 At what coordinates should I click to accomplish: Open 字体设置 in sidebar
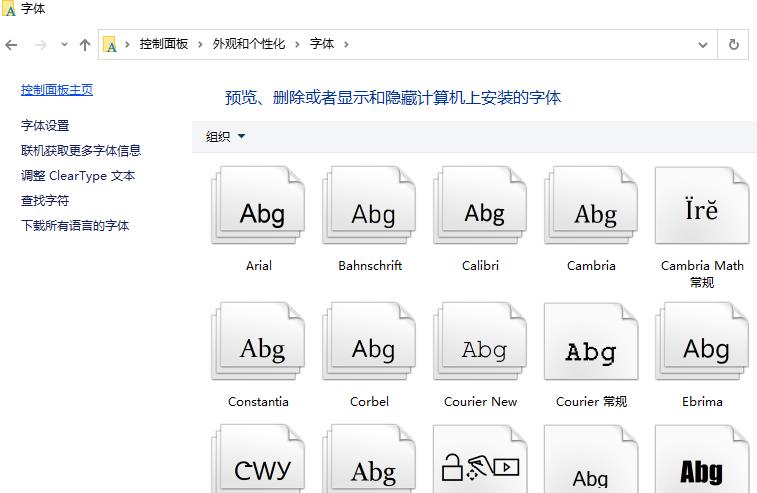[x=45, y=126]
